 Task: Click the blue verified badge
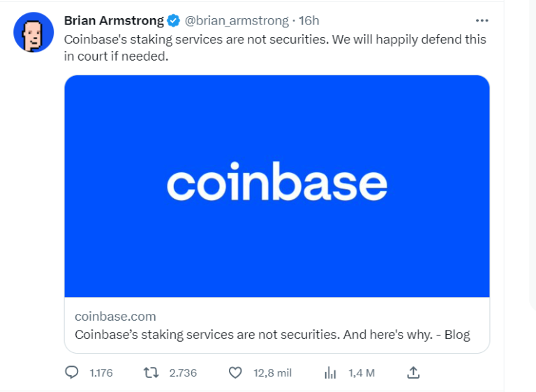174,21
